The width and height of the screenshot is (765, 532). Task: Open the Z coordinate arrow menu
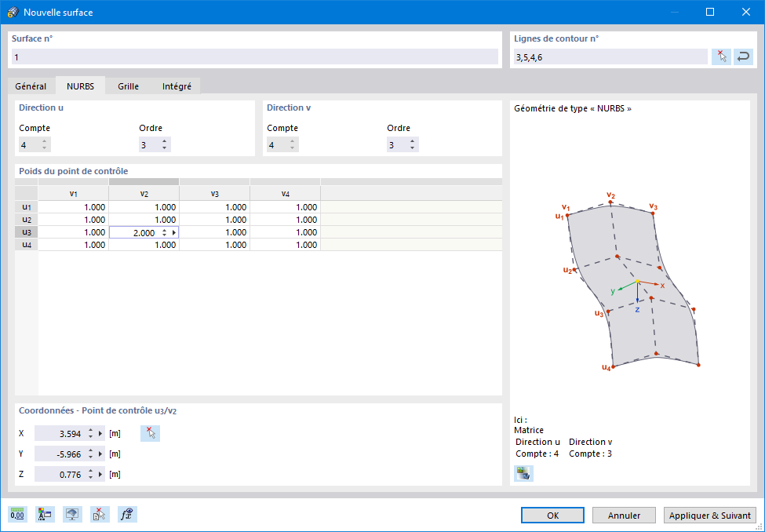point(100,475)
